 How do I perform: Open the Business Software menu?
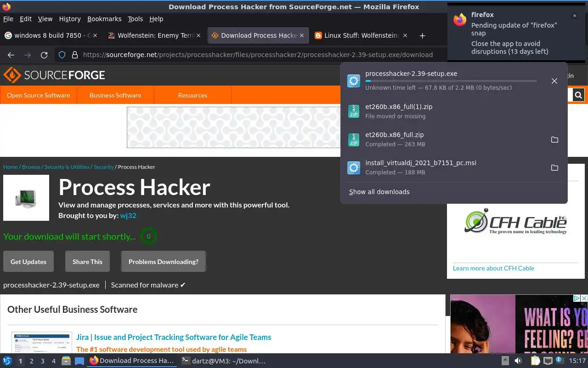click(115, 95)
